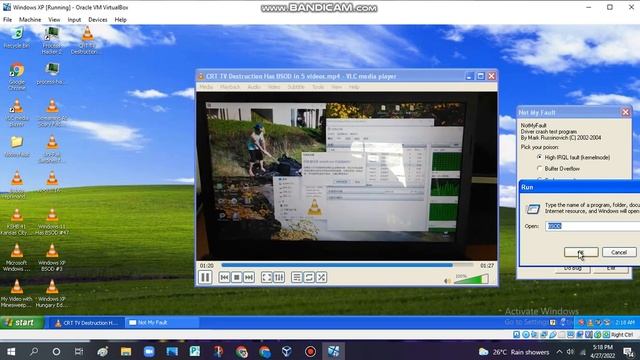Click the 01:27 remaining time label
The width and height of the screenshot is (640, 360).
(487, 266)
